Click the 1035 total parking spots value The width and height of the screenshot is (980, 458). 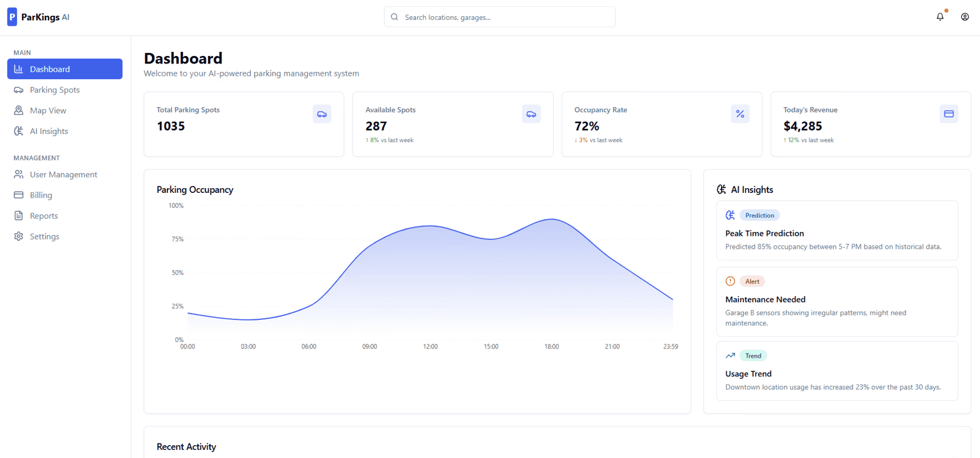point(171,126)
